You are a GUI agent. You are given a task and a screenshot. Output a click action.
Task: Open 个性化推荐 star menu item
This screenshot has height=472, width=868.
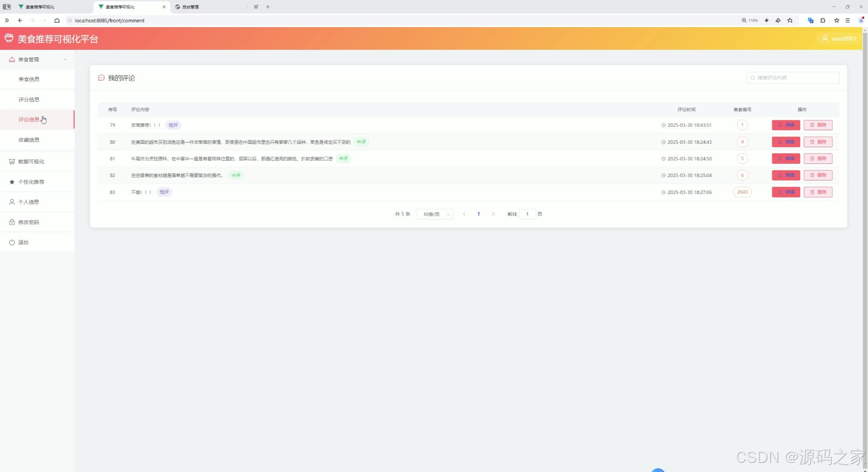(x=31, y=182)
